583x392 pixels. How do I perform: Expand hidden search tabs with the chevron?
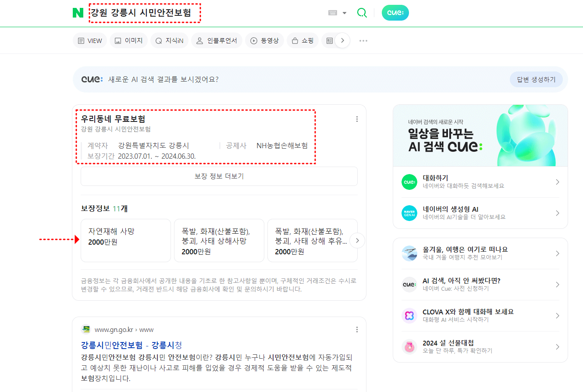point(341,40)
